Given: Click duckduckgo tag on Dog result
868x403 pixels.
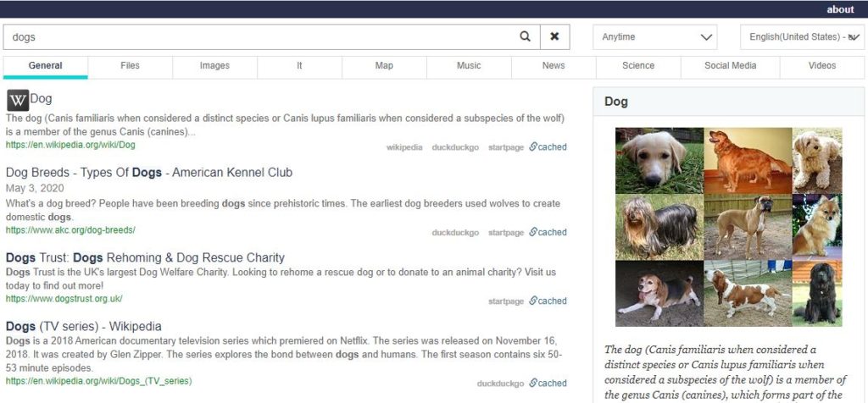Looking at the screenshot, I should pyautogui.click(x=455, y=147).
